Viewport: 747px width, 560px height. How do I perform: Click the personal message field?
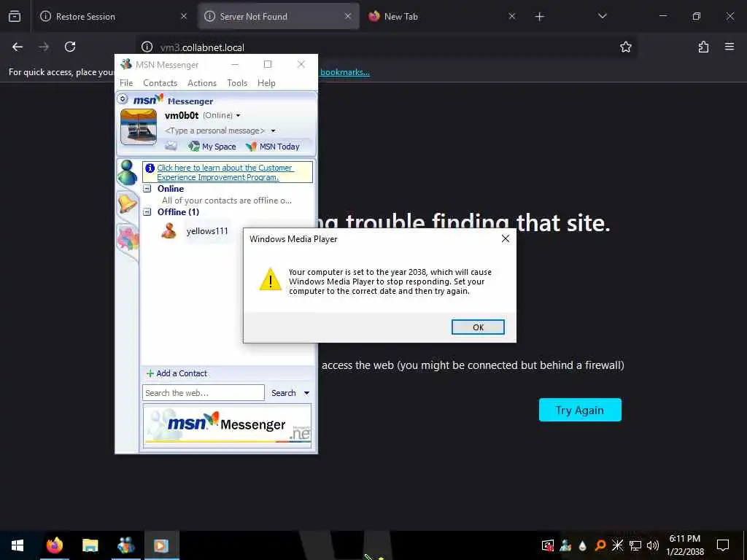coord(215,131)
